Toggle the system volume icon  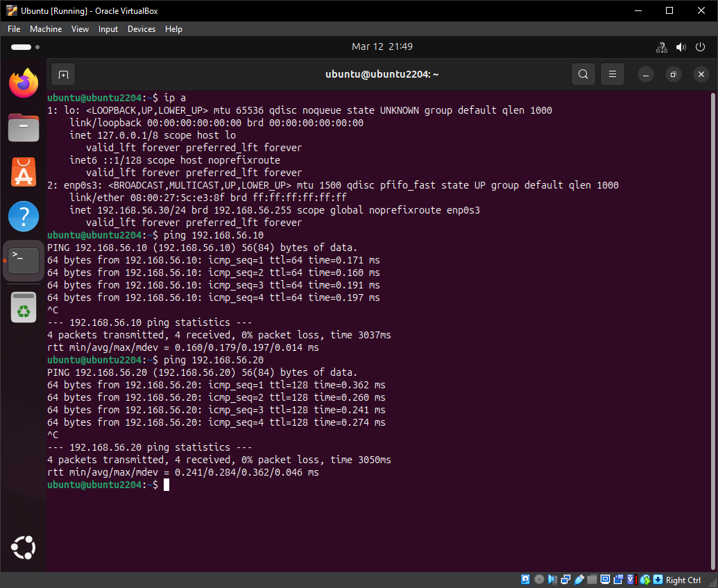pos(681,46)
